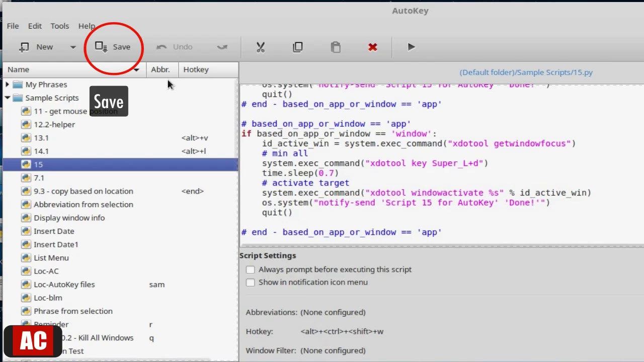Click the Undo toolbar button
This screenshot has height=362, width=644.
pos(175,47)
